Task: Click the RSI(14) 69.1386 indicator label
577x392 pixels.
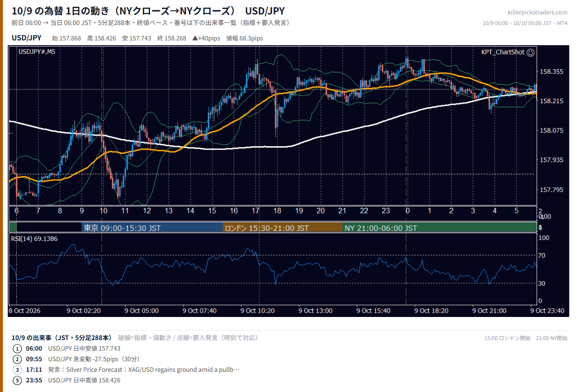Action: [34, 239]
